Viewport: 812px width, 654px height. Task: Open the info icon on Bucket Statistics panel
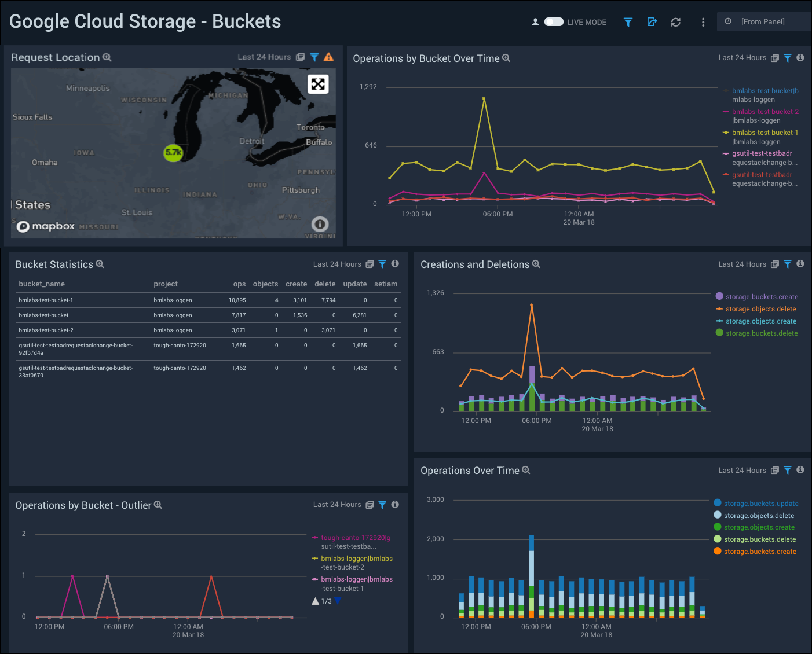coord(395,264)
